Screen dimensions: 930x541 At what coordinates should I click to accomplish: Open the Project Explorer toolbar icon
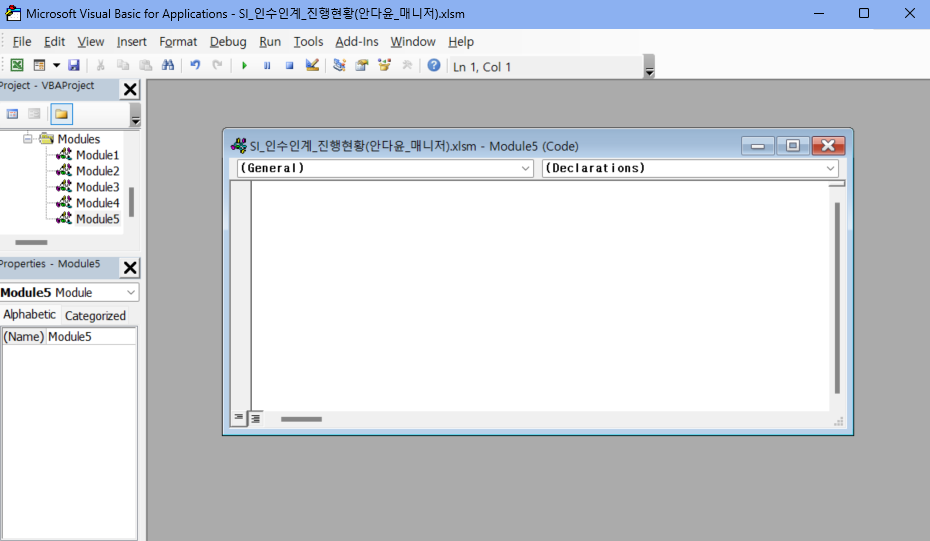339,65
